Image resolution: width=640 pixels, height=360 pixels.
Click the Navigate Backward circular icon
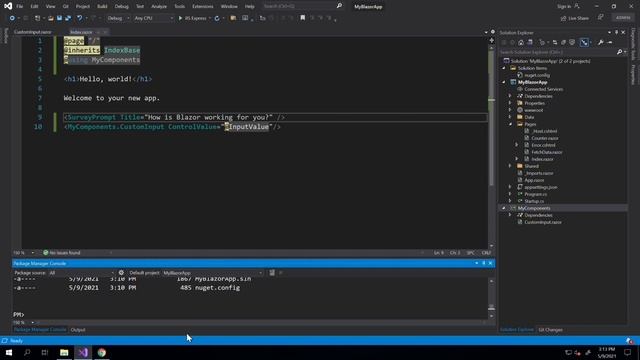click(12, 18)
